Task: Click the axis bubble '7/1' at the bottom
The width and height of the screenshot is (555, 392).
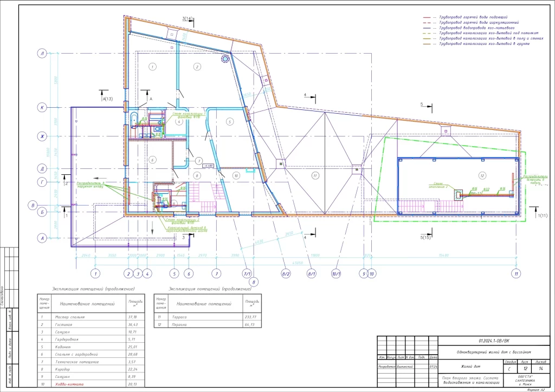Action: (247, 273)
